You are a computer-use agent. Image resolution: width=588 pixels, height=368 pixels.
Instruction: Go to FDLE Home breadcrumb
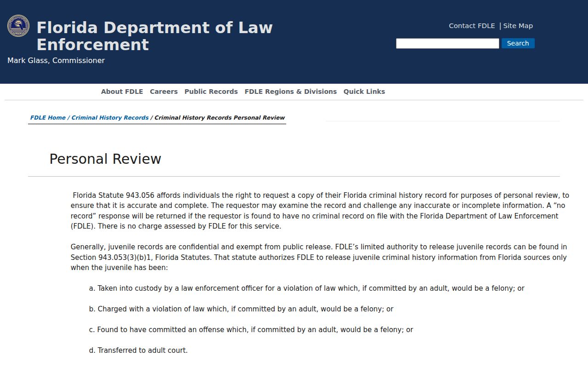click(x=48, y=118)
